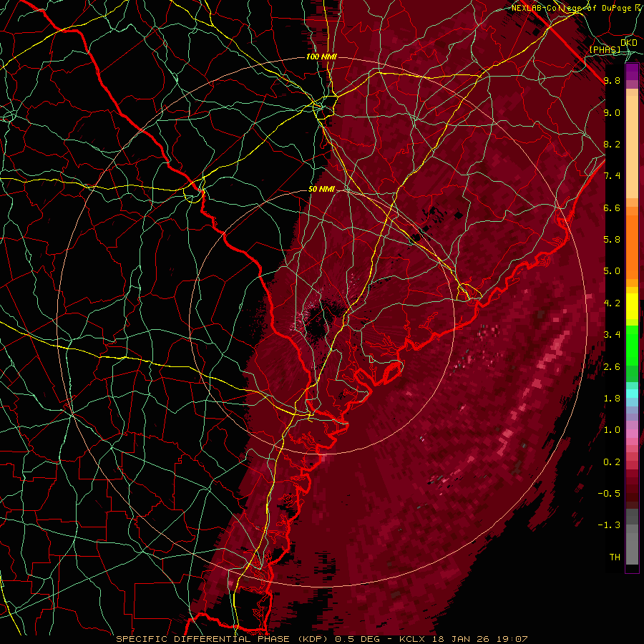Click the TH threshold label in legend

[615, 557]
